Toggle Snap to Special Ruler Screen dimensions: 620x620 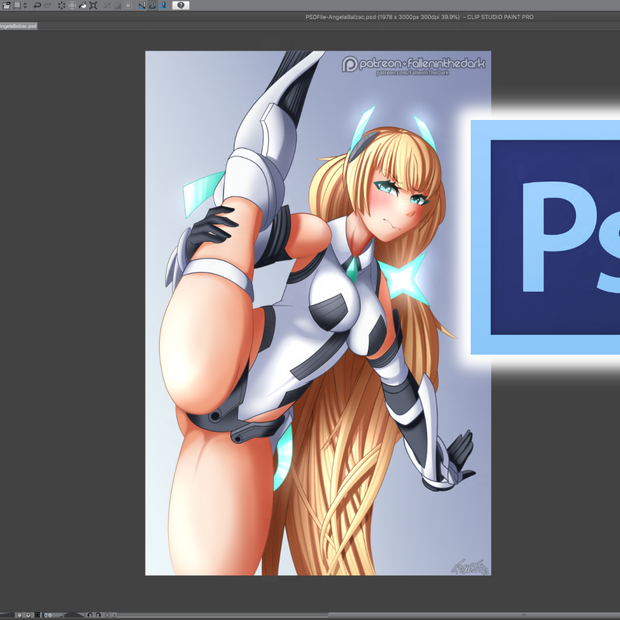pyautogui.click(x=153, y=5)
